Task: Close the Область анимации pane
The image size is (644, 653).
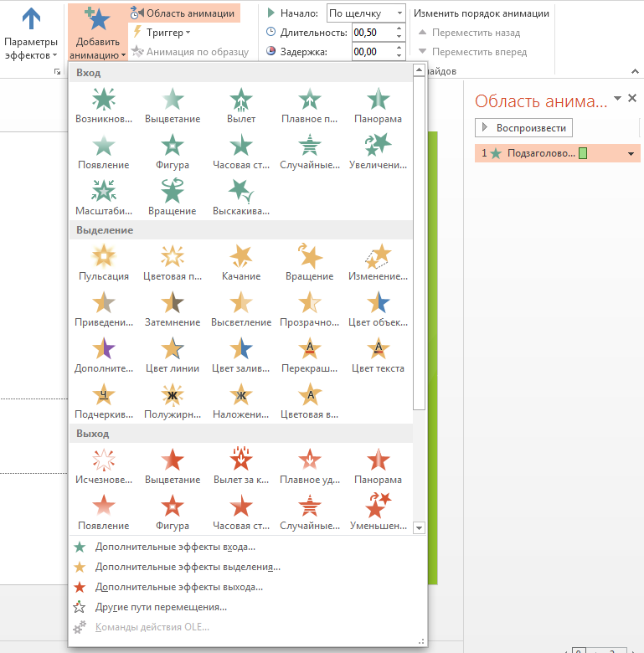Action: click(x=632, y=98)
